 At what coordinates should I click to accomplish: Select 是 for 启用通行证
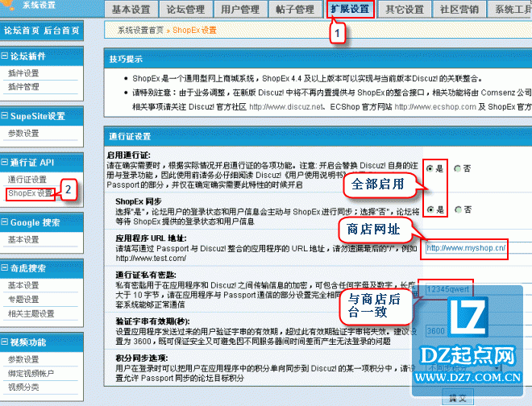click(x=430, y=168)
